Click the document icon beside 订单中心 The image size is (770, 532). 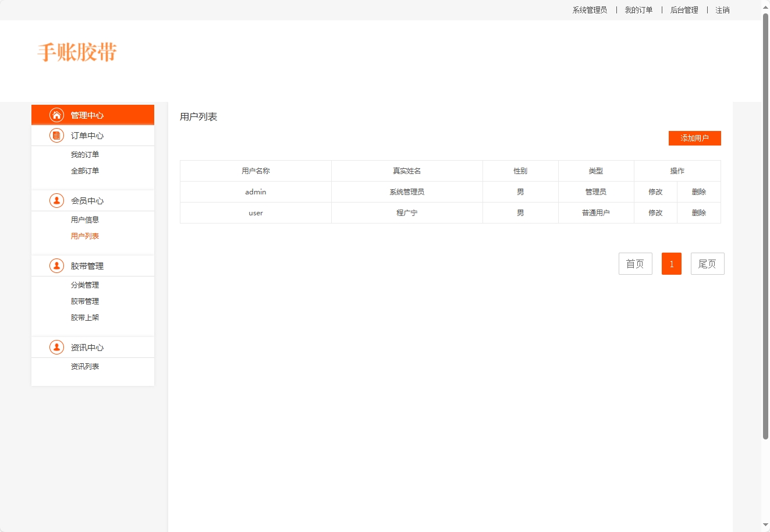pyautogui.click(x=56, y=136)
